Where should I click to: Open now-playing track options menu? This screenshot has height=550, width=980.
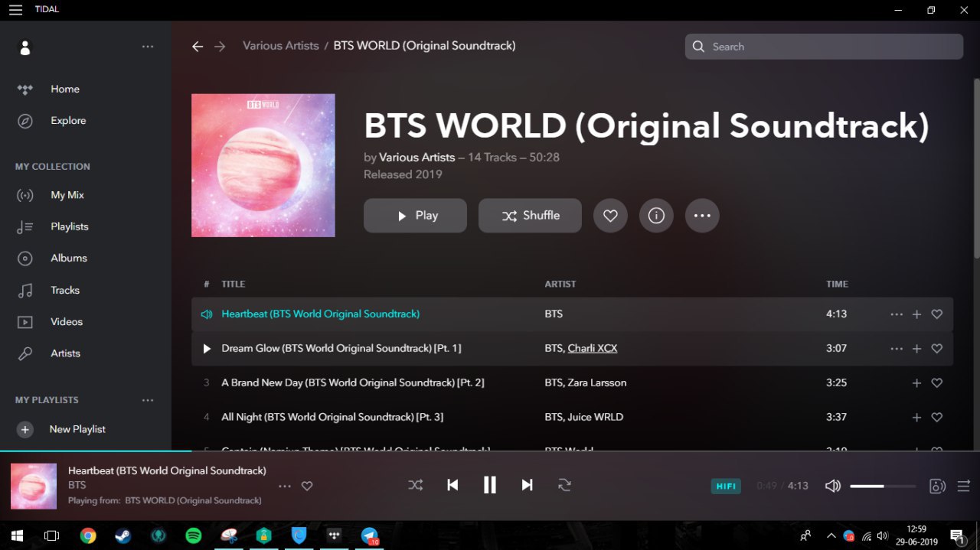pos(285,486)
